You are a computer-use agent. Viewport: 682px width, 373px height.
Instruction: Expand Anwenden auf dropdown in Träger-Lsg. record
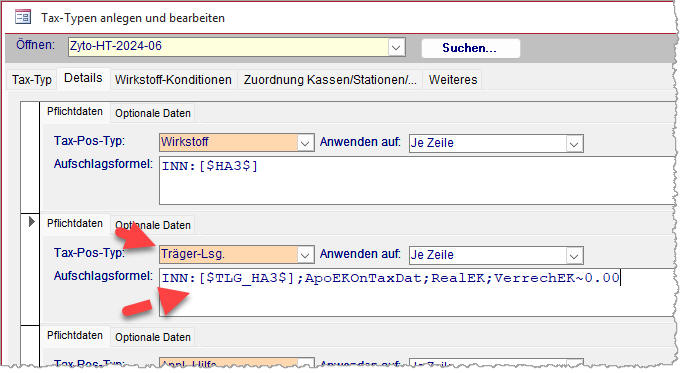pos(574,256)
